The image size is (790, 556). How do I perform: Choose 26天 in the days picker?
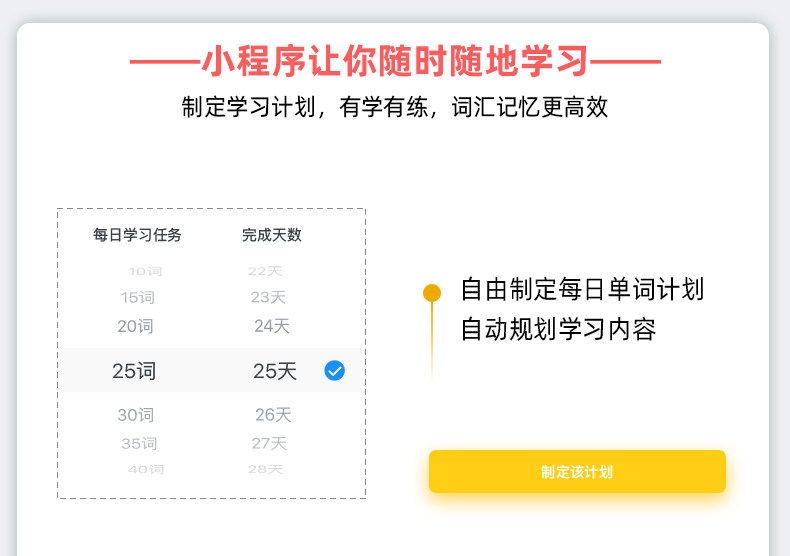pyautogui.click(x=272, y=415)
